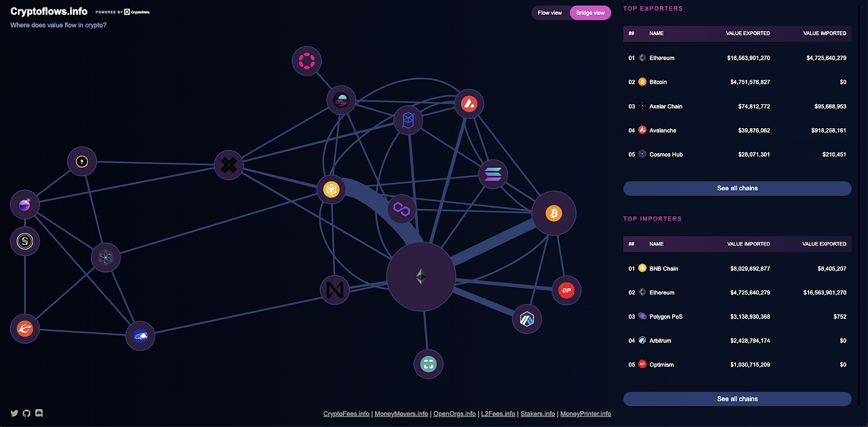Select the Juno node in the graph

[82, 161]
